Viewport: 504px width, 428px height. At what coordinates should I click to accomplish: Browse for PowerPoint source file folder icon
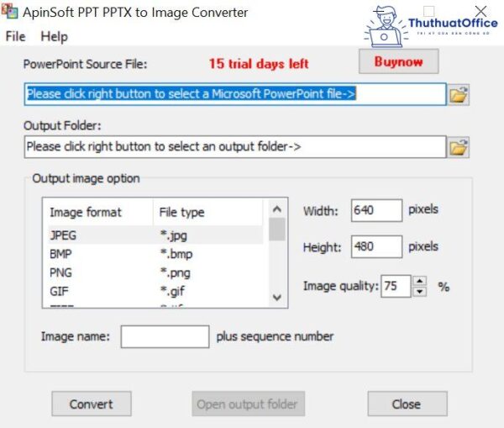[459, 95]
